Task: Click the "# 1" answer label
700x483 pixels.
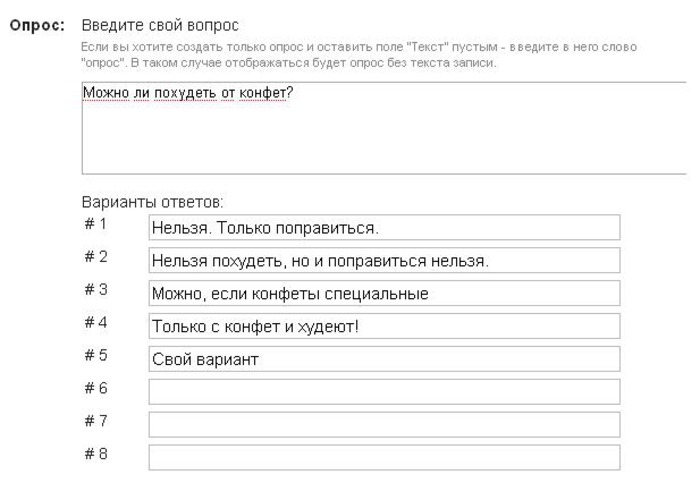Action: [x=96, y=224]
